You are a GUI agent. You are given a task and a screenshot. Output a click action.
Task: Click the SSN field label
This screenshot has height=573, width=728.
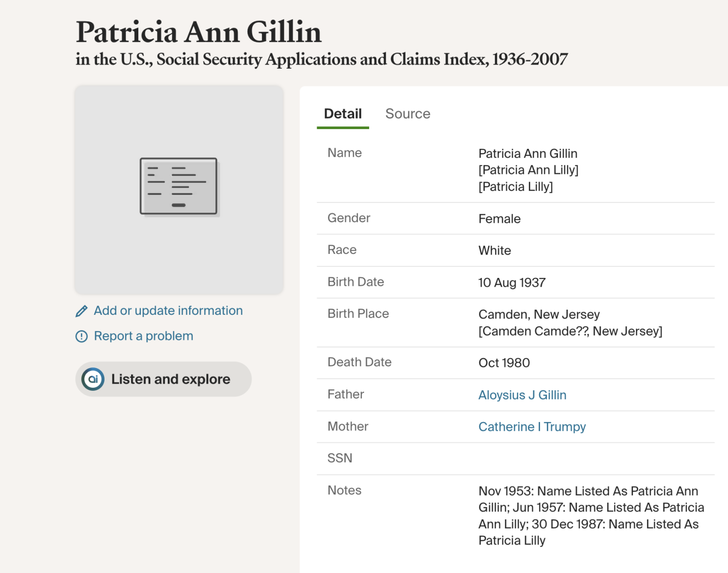click(340, 458)
